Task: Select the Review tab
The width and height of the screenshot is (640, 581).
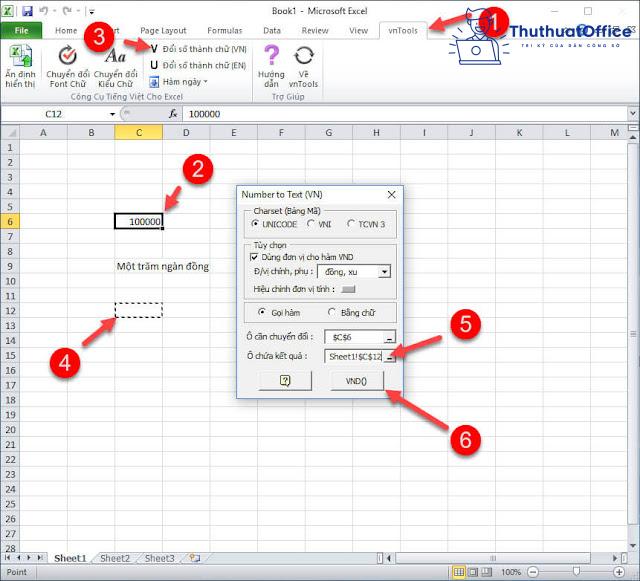Action: tap(315, 31)
